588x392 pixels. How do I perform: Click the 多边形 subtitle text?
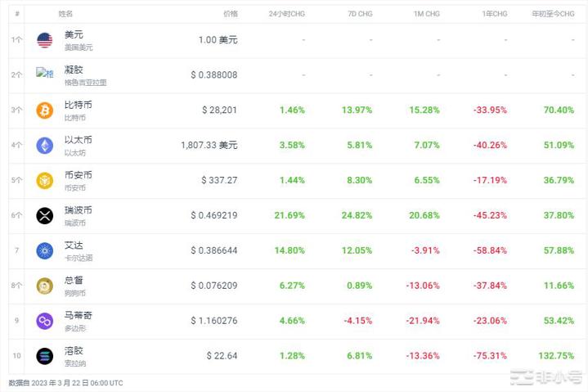pyautogui.click(x=75, y=328)
